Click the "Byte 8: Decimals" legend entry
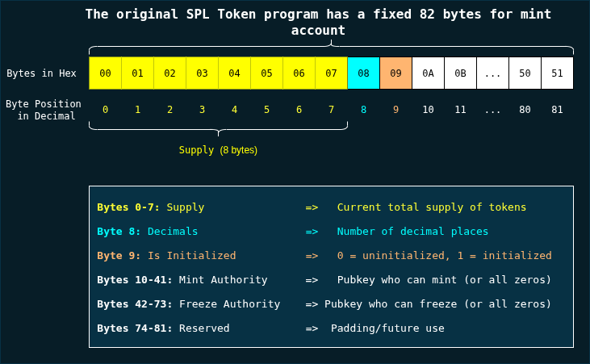590x364 pixels. pos(147,232)
